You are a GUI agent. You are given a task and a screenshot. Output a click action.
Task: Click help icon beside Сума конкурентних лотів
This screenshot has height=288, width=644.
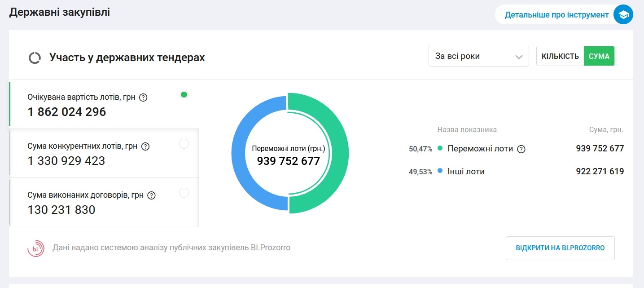pos(145,146)
